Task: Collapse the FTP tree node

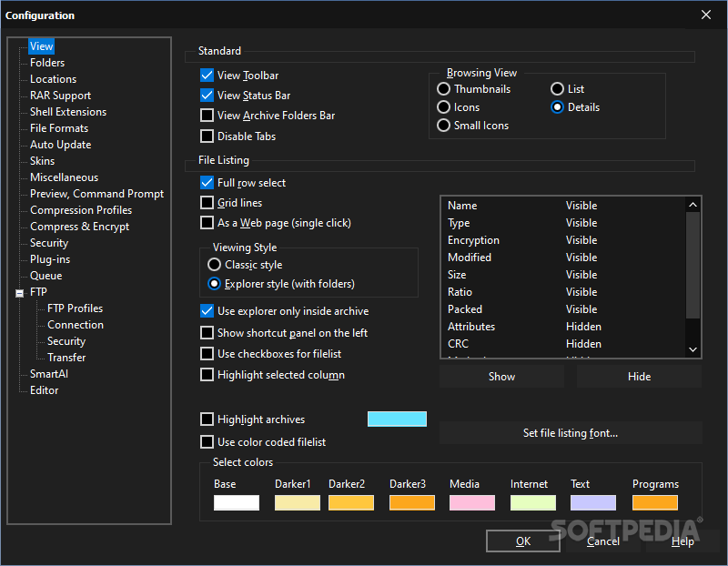Action: [x=19, y=293]
